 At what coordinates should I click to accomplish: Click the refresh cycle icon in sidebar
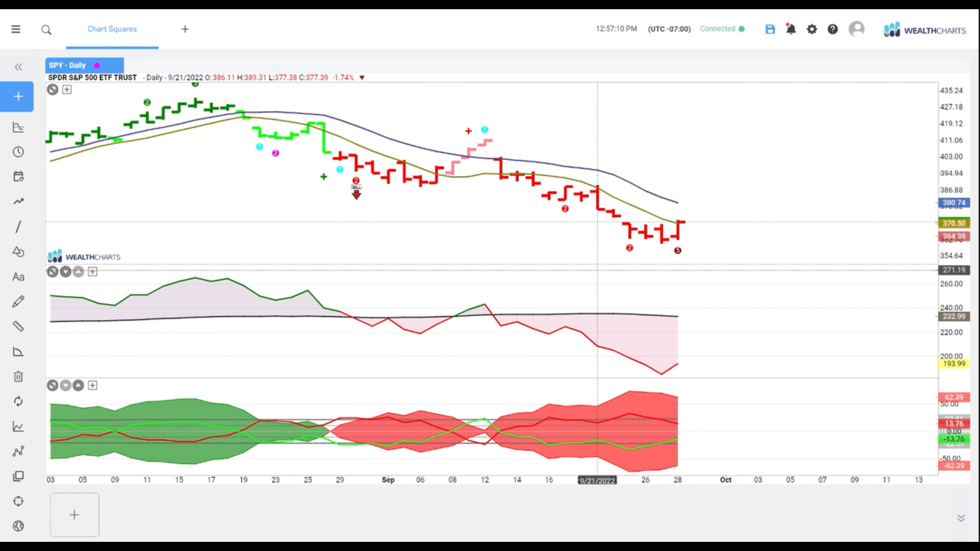click(18, 402)
